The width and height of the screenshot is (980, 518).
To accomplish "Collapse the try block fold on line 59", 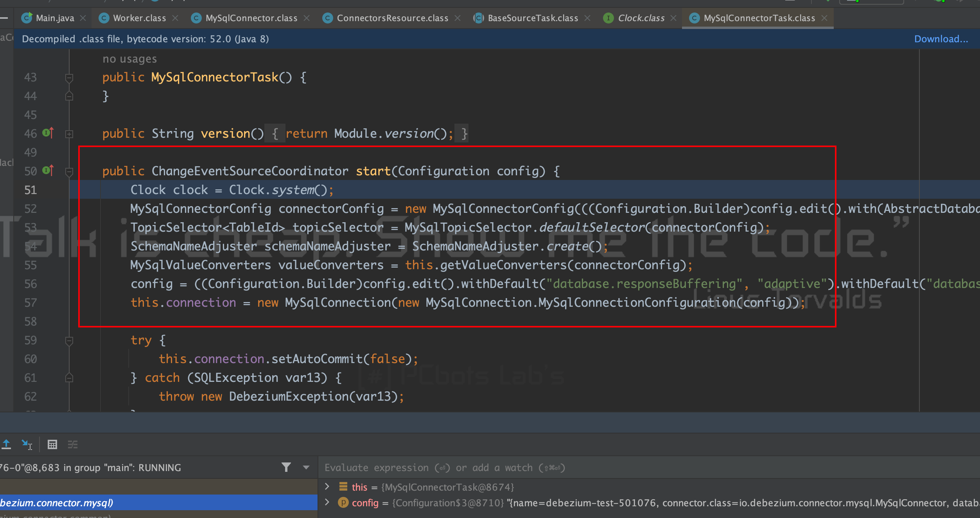I will [69, 341].
